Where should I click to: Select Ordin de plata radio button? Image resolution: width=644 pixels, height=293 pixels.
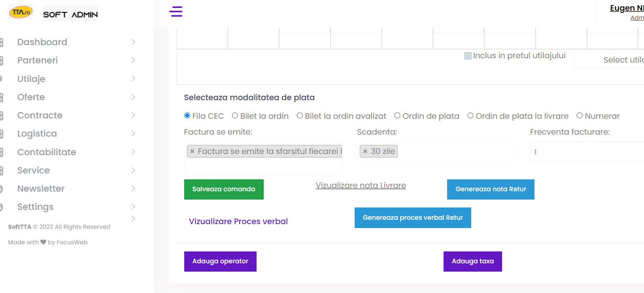coord(397,116)
